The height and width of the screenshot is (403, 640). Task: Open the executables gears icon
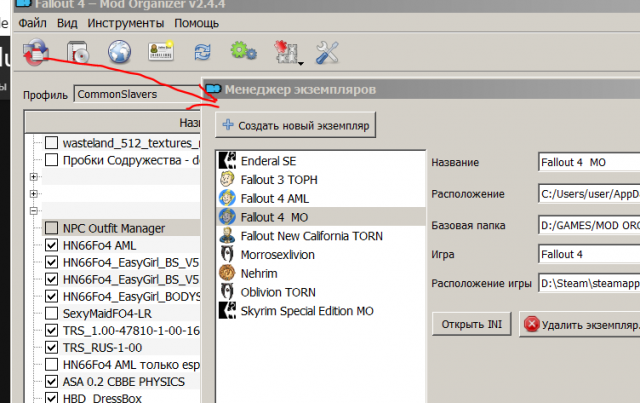pyautogui.click(x=242, y=51)
